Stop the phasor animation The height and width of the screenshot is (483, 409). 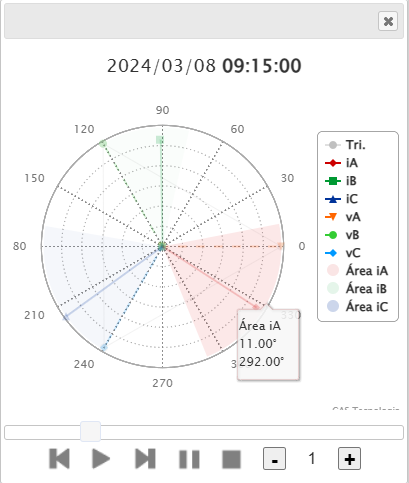231,459
